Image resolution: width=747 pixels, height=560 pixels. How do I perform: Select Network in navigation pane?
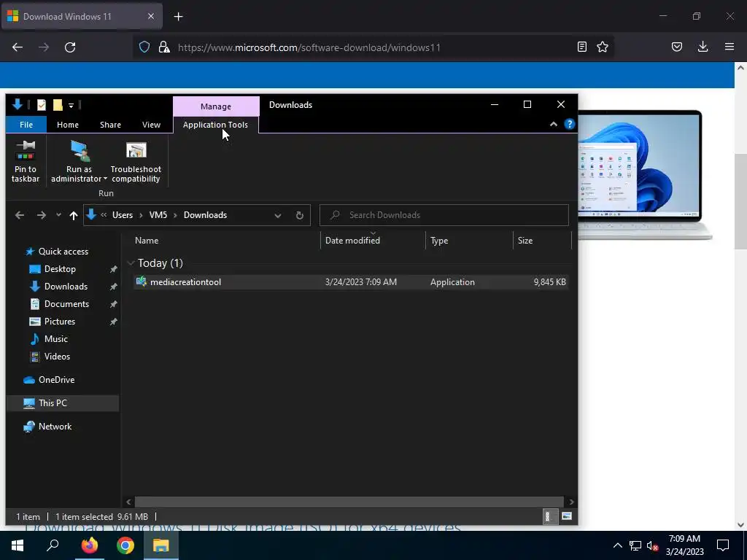pos(55,427)
